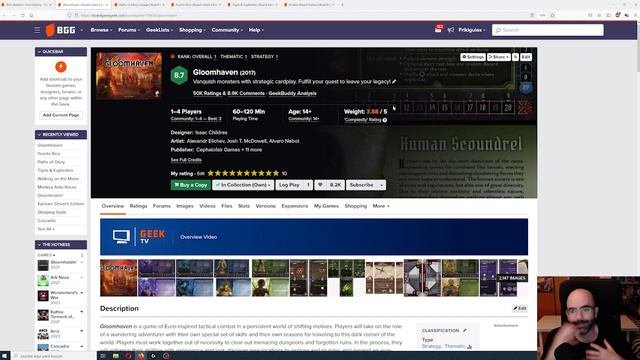The height and width of the screenshot is (360, 640).
Task: Open the More tab dropdown
Action: coord(381,206)
